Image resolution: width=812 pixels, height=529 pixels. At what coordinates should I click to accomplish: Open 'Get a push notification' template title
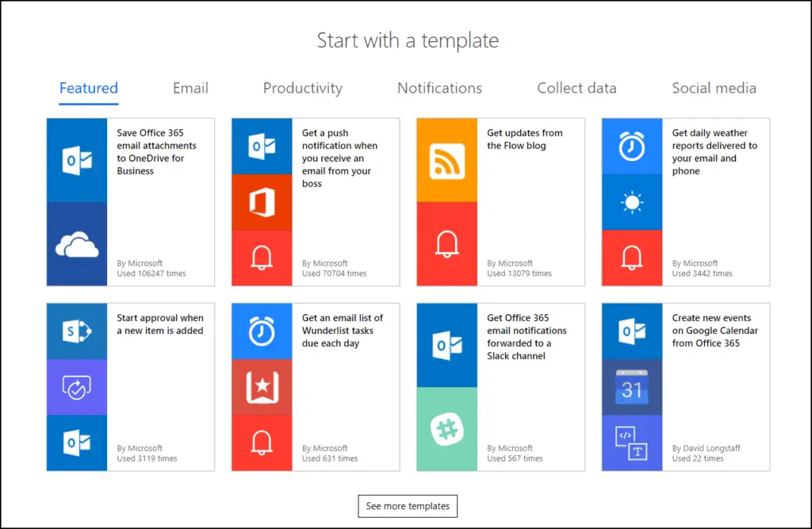[339, 158]
